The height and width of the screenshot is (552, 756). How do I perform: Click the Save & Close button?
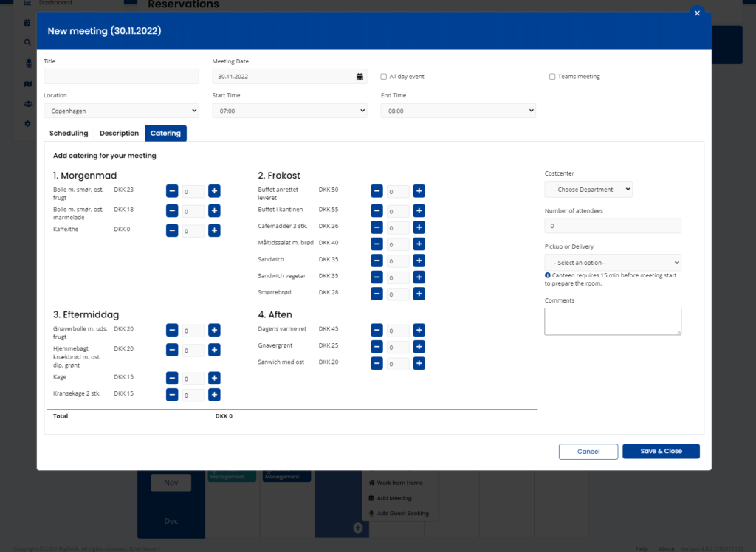point(661,451)
